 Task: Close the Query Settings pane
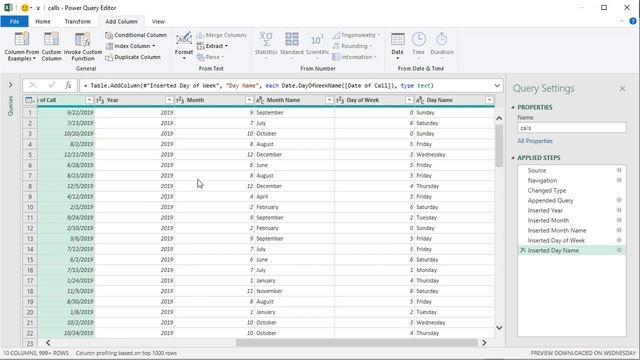tap(622, 89)
